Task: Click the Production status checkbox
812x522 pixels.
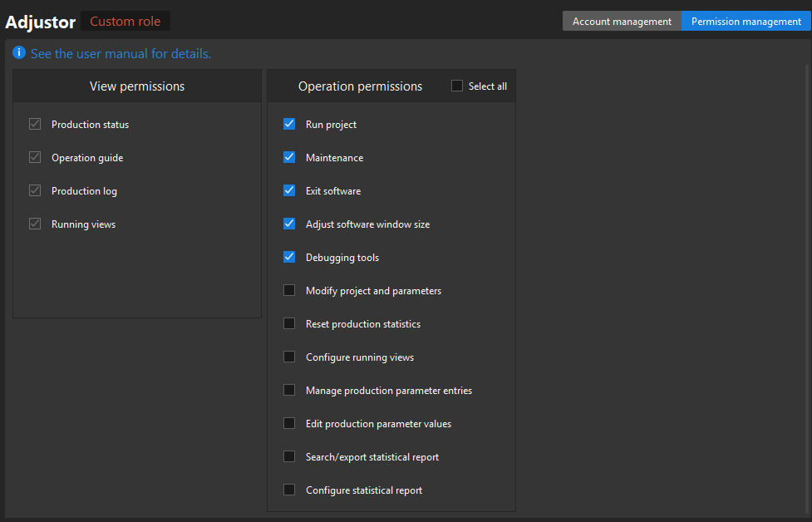Action: click(x=35, y=124)
